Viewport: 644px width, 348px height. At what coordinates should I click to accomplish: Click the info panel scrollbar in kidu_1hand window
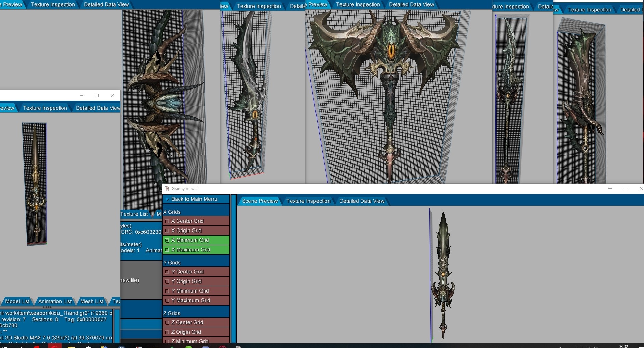(117, 325)
